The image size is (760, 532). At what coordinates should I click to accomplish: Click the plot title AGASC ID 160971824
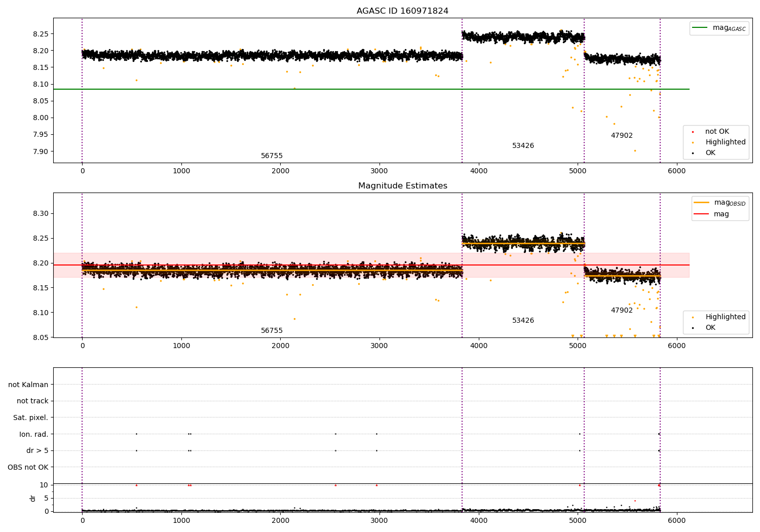click(402, 11)
